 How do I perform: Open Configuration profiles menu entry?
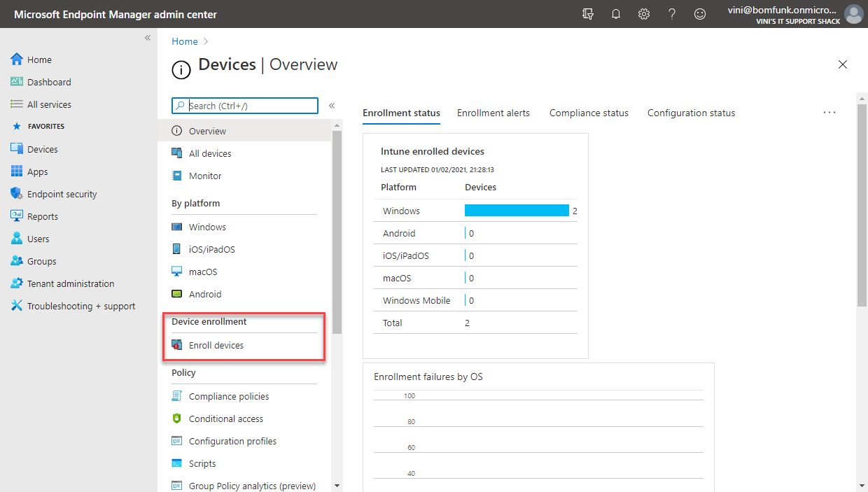[x=244, y=441]
